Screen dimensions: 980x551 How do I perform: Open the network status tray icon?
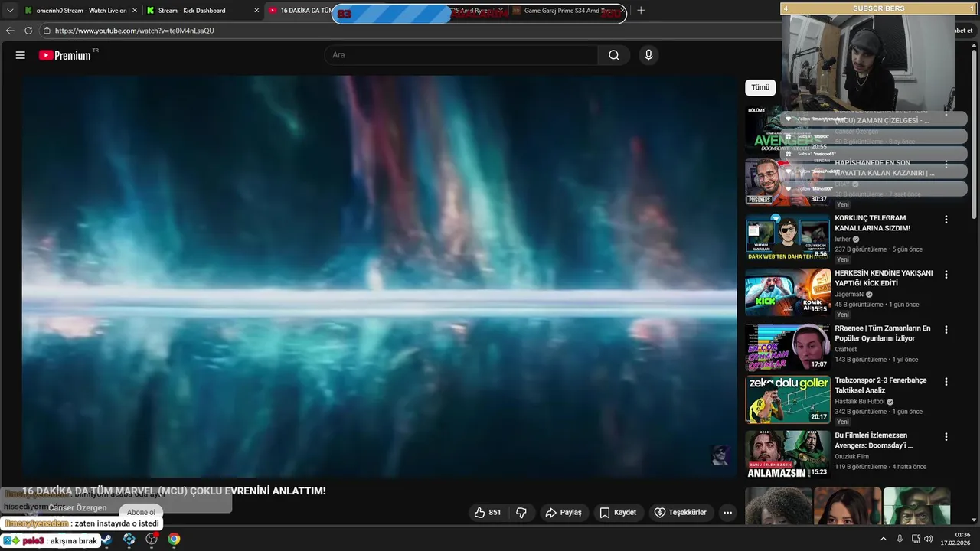916,540
